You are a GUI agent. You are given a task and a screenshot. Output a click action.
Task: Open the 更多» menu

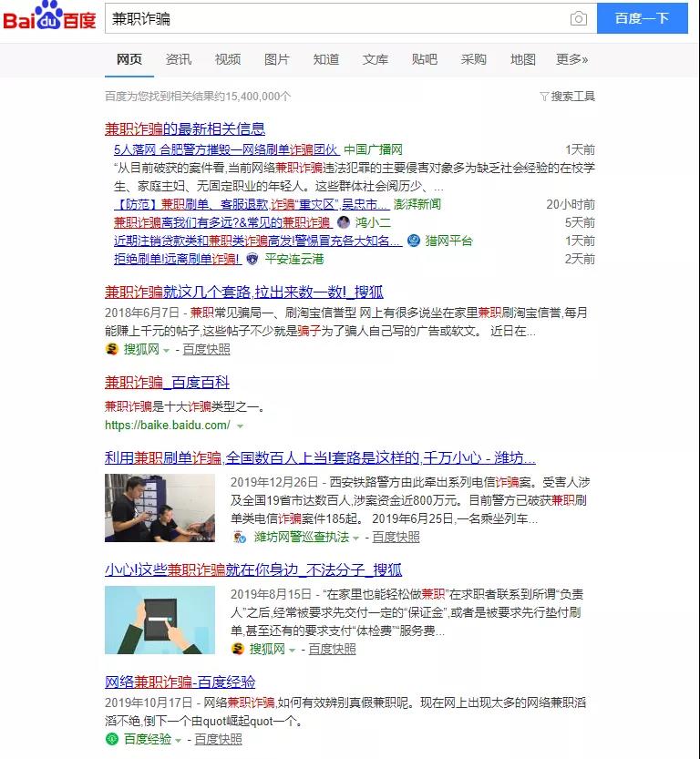571,59
